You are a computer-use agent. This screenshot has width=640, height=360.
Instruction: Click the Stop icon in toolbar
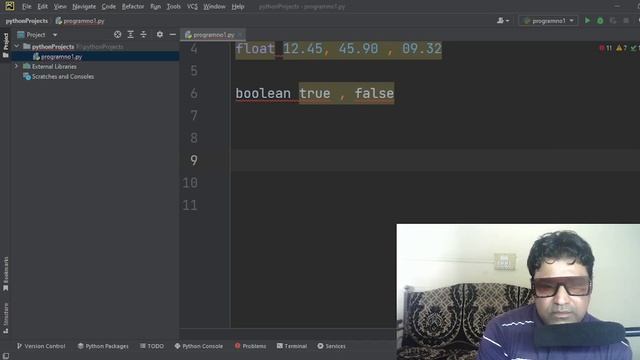click(626, 20)
